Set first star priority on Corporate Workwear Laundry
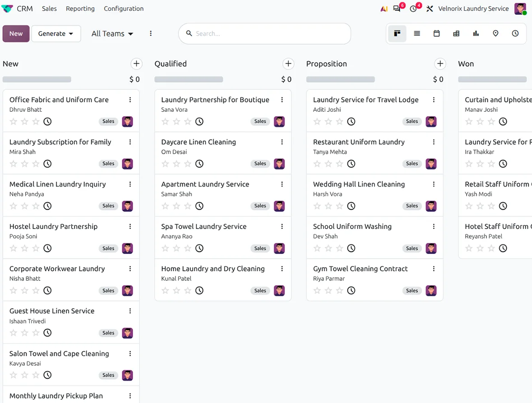Screen dimensions: 532x403 coord(13,290)
